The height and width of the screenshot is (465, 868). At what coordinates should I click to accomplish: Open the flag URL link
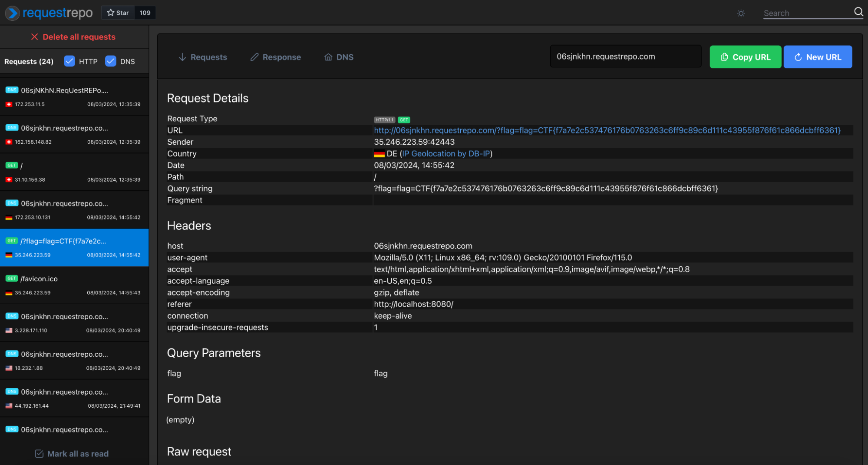point(607,130)
